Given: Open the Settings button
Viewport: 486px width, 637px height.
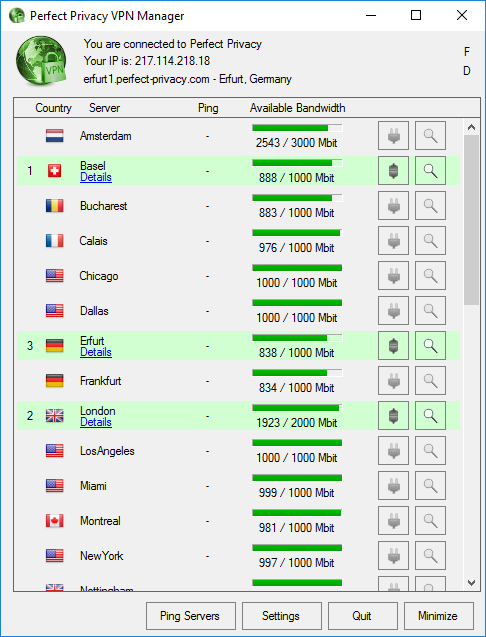Looking at the screenshot, I should tap(282, 616).
